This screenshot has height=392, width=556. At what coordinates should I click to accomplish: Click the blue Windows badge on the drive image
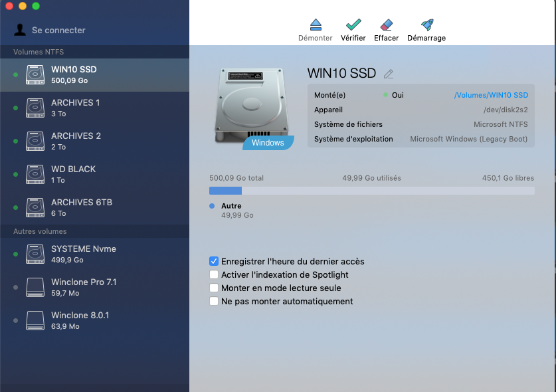coord(268,143)
